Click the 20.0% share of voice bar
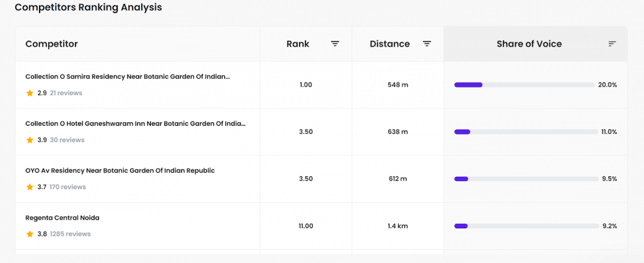The height and width of the screenshot is (263, 644). [524, 85]
